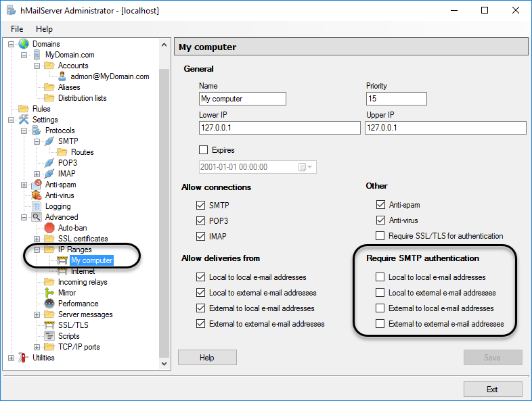Uncheck POP3 under Allow connections

pyautogui.click(x=200, y=220)
